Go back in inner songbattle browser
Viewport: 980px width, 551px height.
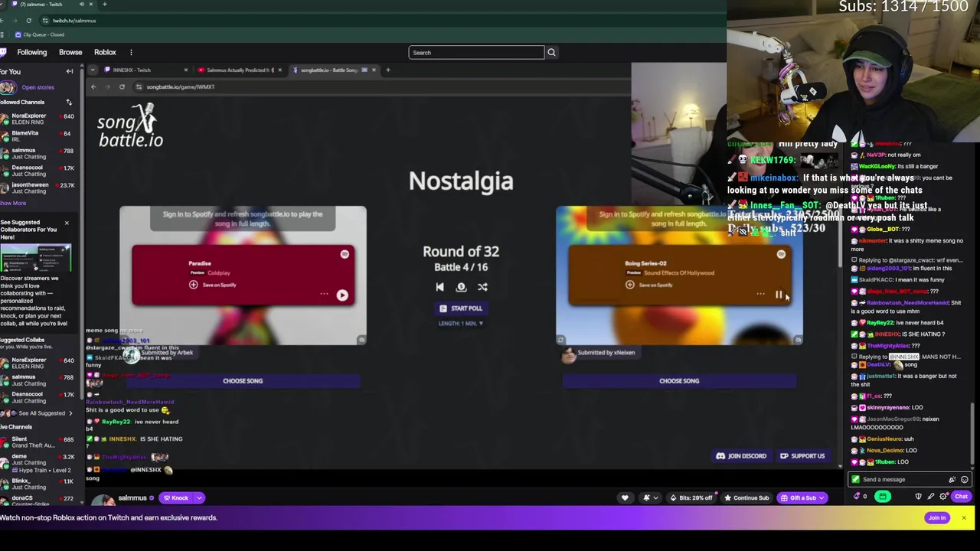point(93,87)
